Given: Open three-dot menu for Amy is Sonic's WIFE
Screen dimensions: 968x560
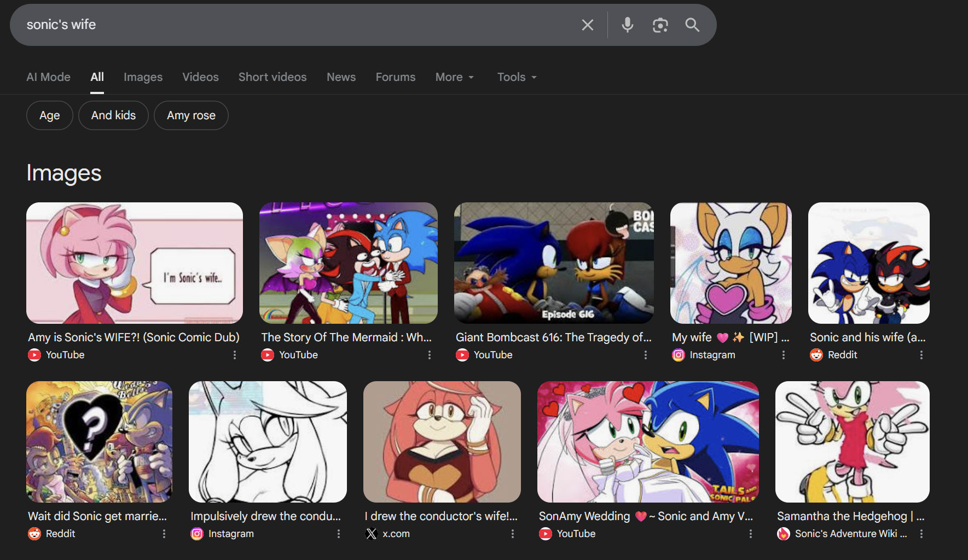Looking at the screenshot, I should pos(235,355).
